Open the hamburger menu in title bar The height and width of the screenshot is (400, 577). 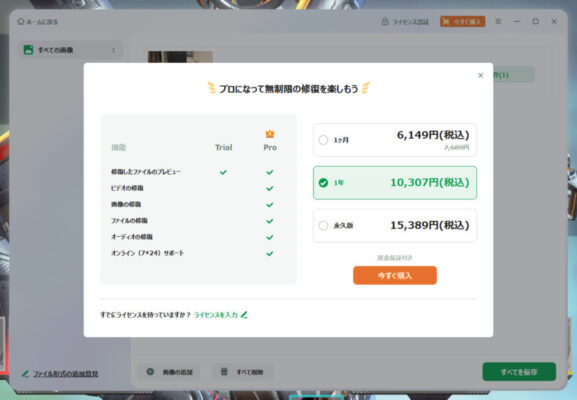[498, 21]
